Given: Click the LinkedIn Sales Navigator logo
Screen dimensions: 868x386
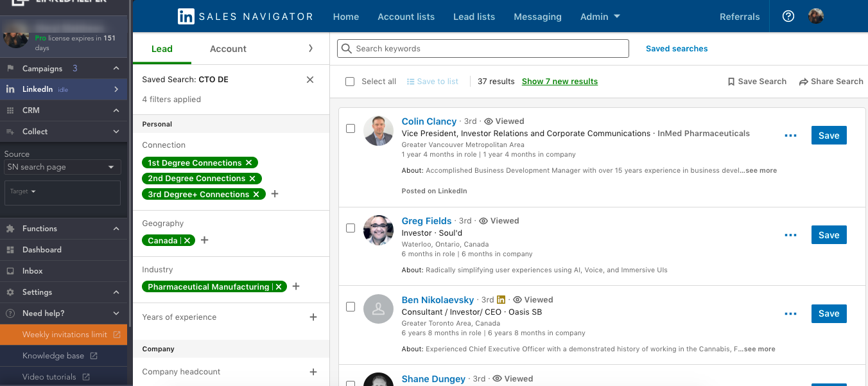Looking at the screenshot, I should (x=245, y=16).
